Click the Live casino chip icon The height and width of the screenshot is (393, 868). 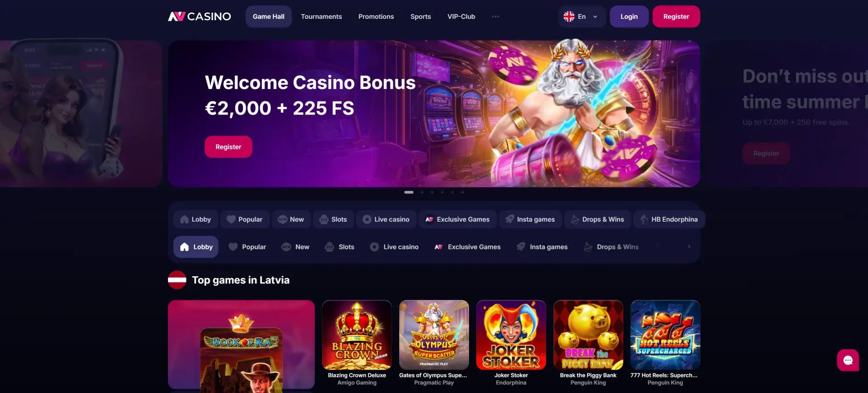point(374,247)
